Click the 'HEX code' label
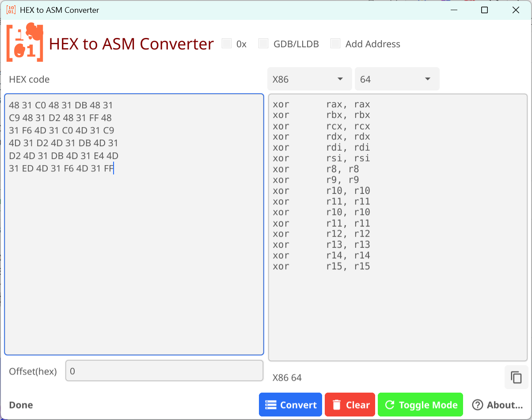Image resolution: width=532 pixels, height=420 pixels. [29, 79]
